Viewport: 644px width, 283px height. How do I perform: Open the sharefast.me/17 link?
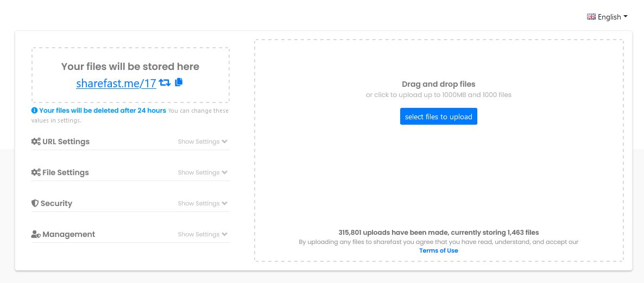click(116, 83)
